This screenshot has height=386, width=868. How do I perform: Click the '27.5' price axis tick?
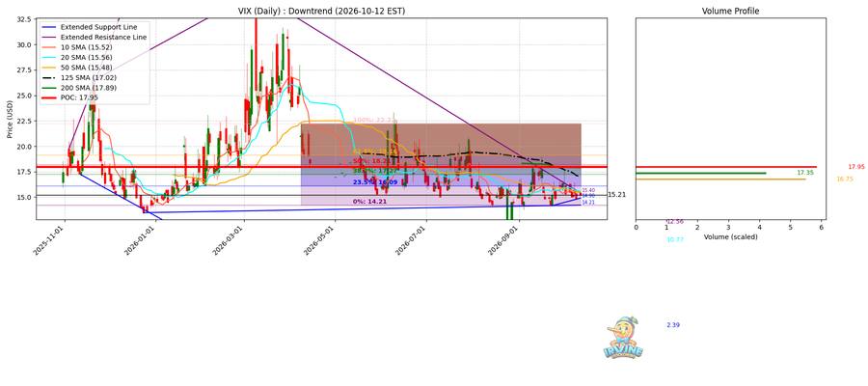[x=23, y=70]
